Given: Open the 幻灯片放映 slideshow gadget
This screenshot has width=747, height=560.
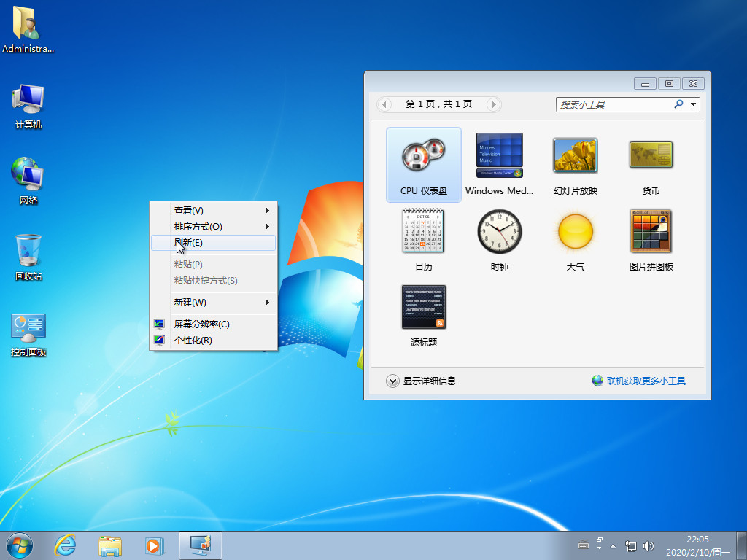Looking at the screenshot, I should 575,154.
